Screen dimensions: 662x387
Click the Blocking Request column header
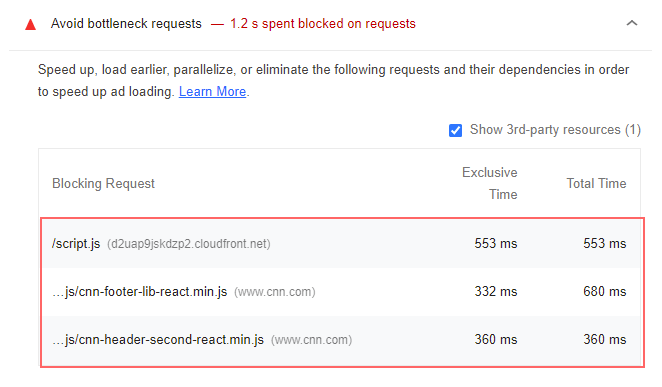(103, 184)
